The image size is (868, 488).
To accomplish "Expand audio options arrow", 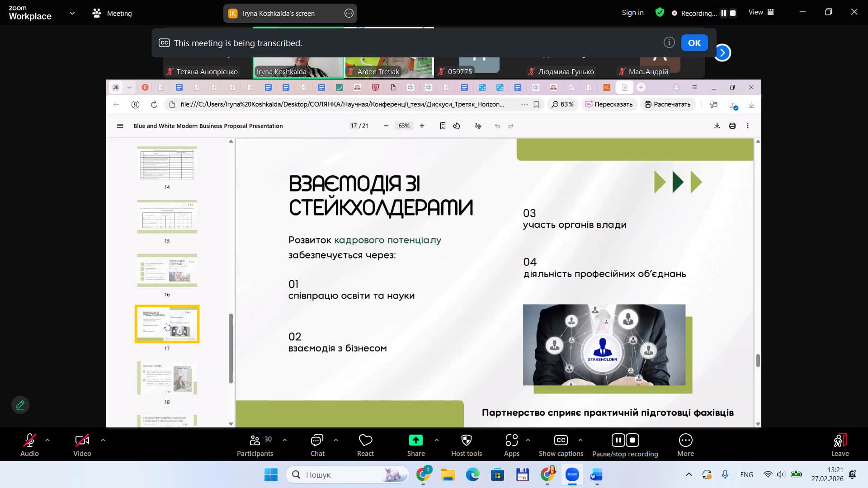I will click(47, 440).
